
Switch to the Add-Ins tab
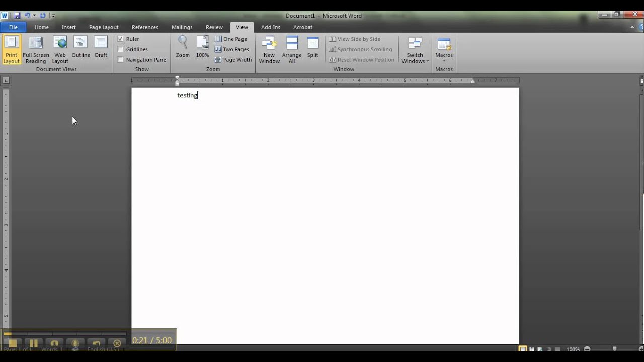tap(271, 27)
